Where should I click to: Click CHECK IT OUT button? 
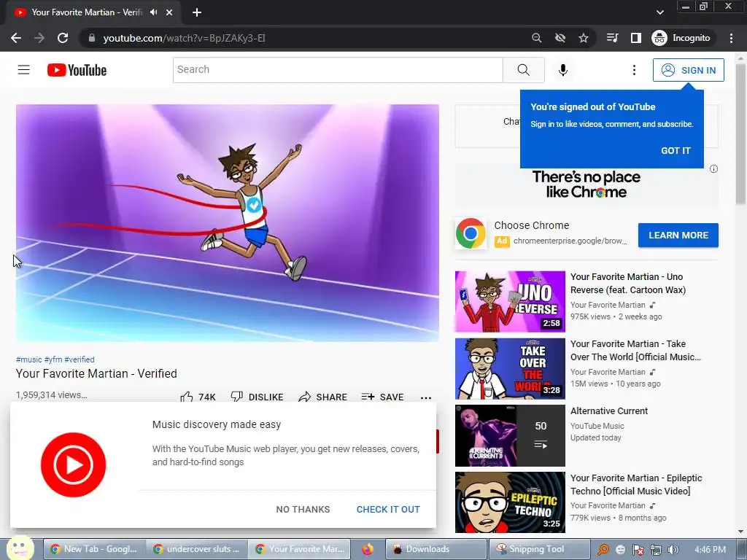[388, 510]
